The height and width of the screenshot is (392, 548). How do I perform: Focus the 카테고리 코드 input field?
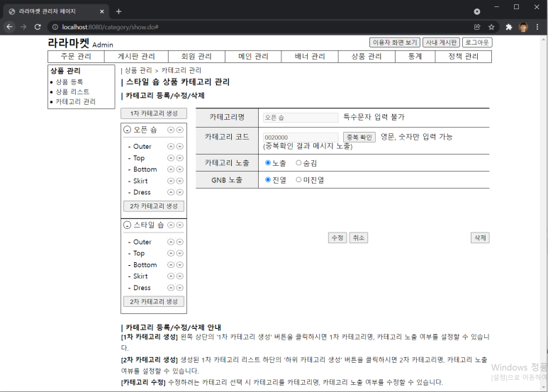[x=301, y=138]
